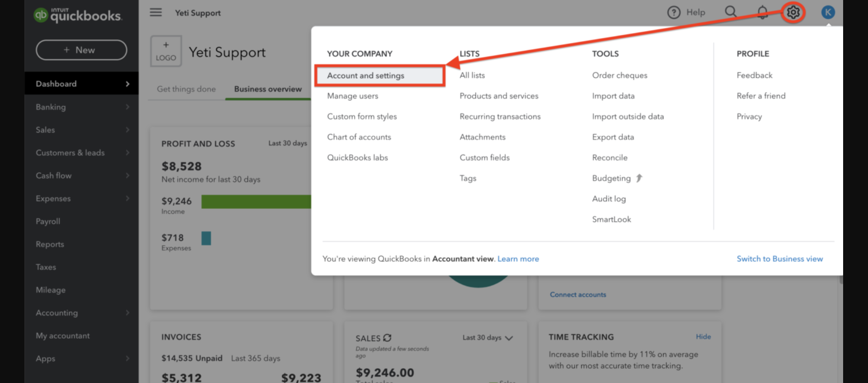Viewport: 868px width, 383px height.
Task: Open Refer a friend
Action: click(x=761, y=96)
